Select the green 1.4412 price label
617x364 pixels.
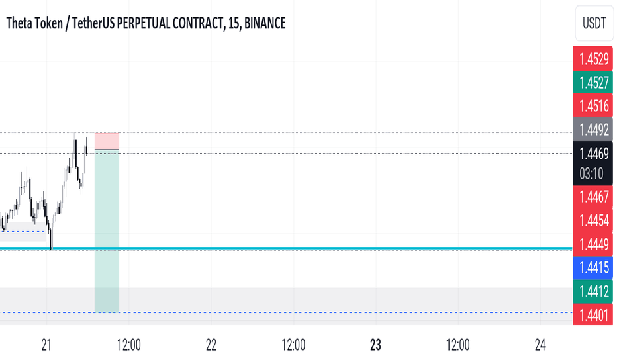pyautogui.click(x=593, y=291)
